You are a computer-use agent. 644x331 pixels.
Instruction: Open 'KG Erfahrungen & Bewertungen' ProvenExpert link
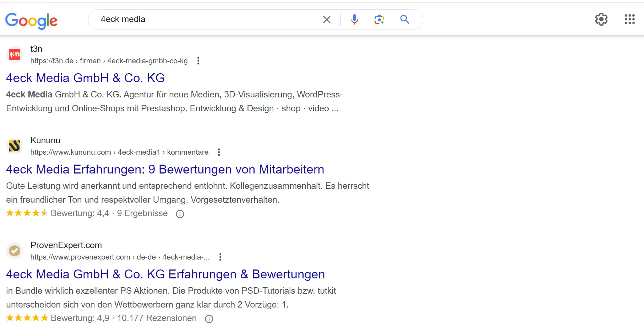165,274
